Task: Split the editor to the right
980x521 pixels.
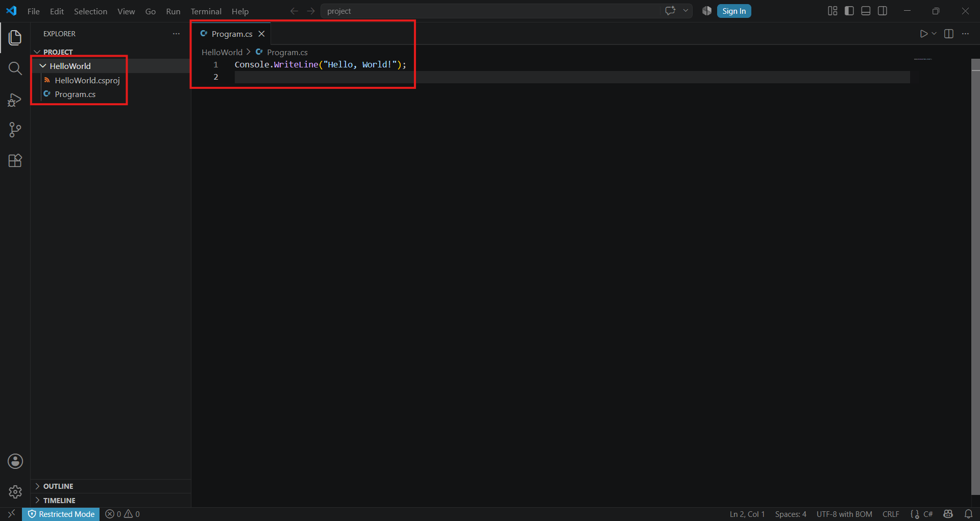Action: pyautogui.click(x=949, y=34)
